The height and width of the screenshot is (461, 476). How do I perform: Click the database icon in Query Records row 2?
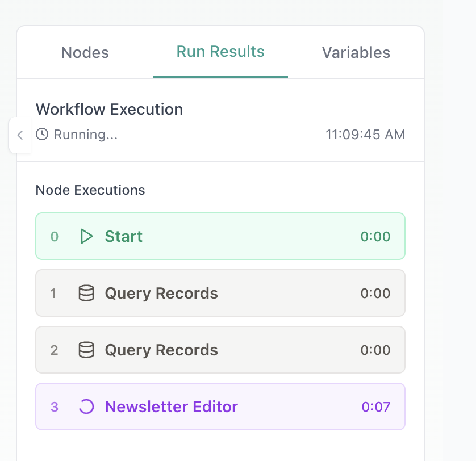(x=86, y=350)
